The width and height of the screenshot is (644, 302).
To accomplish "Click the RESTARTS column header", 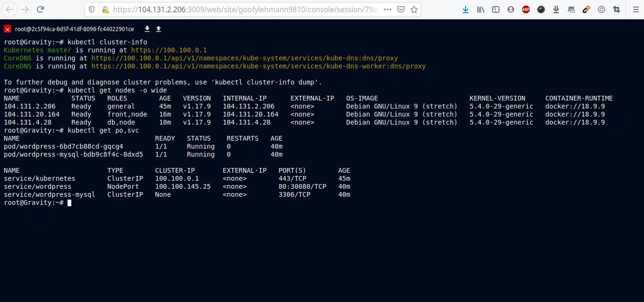I will [243, 138].
